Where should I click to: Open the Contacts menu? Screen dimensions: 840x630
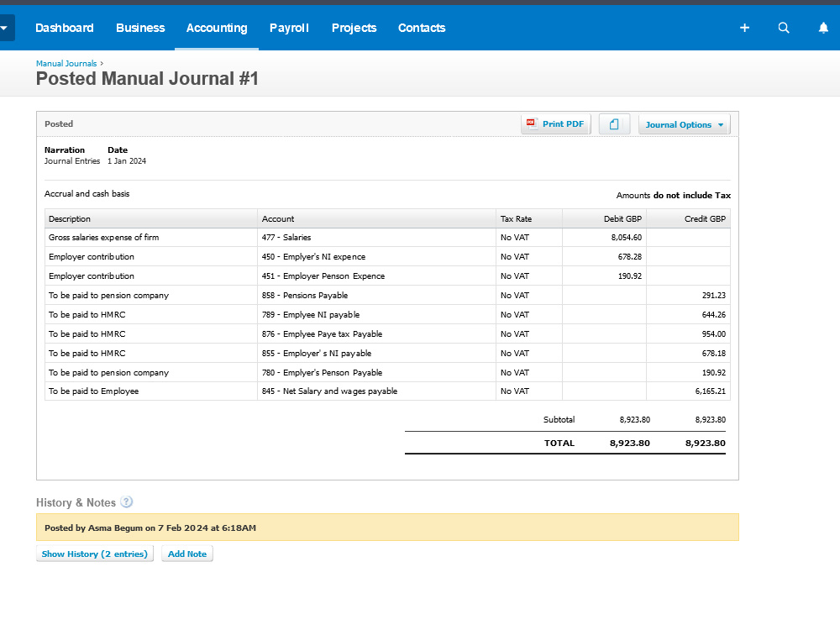(422, 28)
